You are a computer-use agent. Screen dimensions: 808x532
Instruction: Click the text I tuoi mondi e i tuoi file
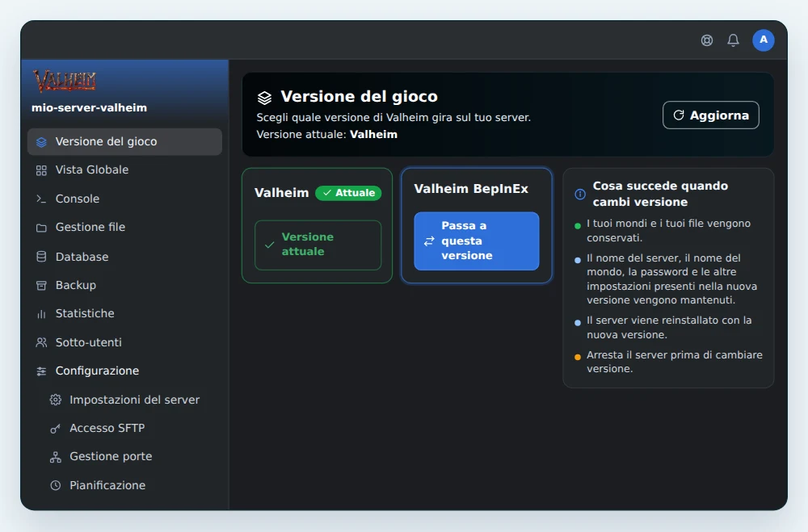point(668,231)
